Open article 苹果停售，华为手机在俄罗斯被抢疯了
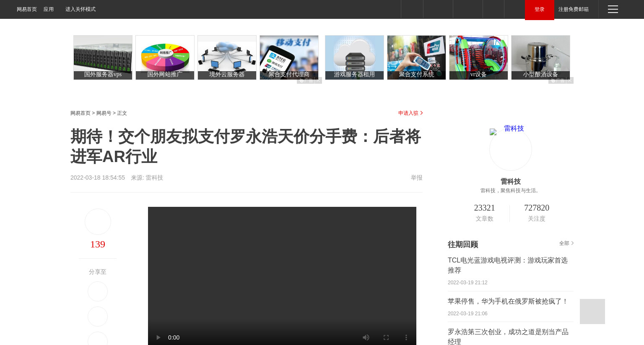This screenshot has height=345, width=644. 508,301
